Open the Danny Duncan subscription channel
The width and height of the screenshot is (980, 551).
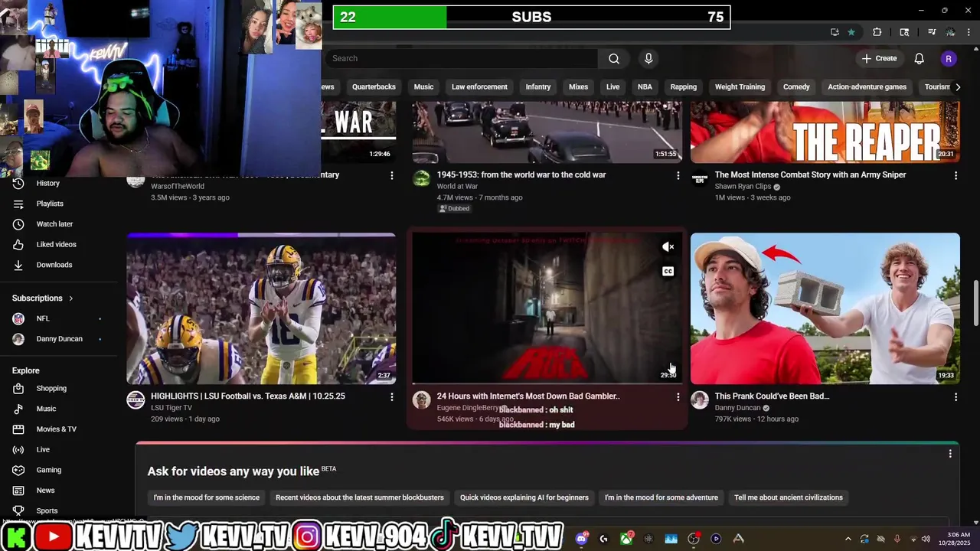61,339
